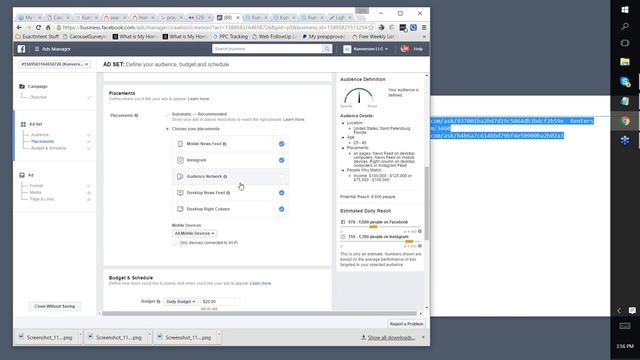Image resolution: width=640 pixels, height=360 pixels.
Task: Click the Chrome icon in the taskbar
Action: coord(625,121)
